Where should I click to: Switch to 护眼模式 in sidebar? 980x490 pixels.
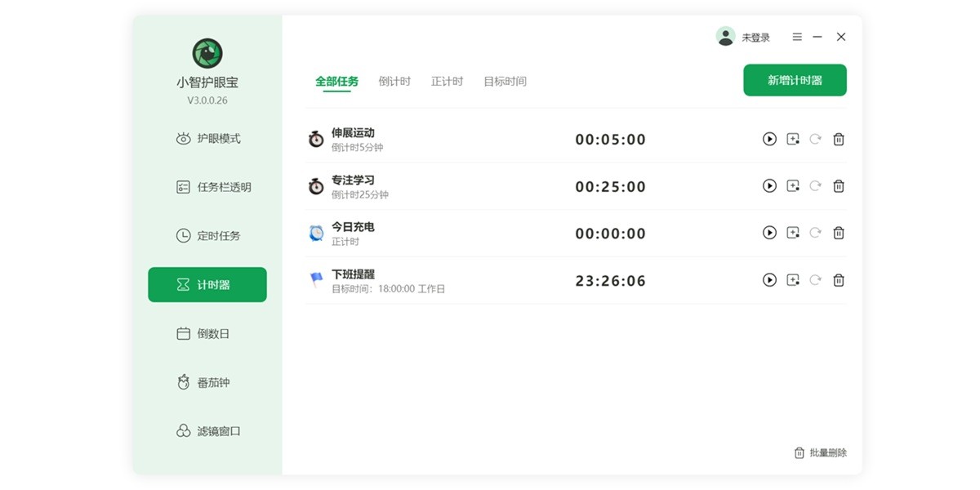tap(207, 138)
